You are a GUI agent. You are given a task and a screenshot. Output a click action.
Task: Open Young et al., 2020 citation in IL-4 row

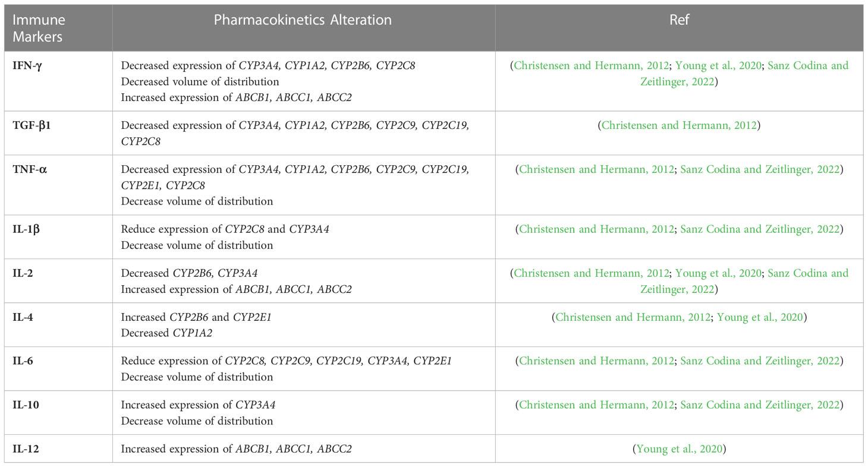coord(760,317)
